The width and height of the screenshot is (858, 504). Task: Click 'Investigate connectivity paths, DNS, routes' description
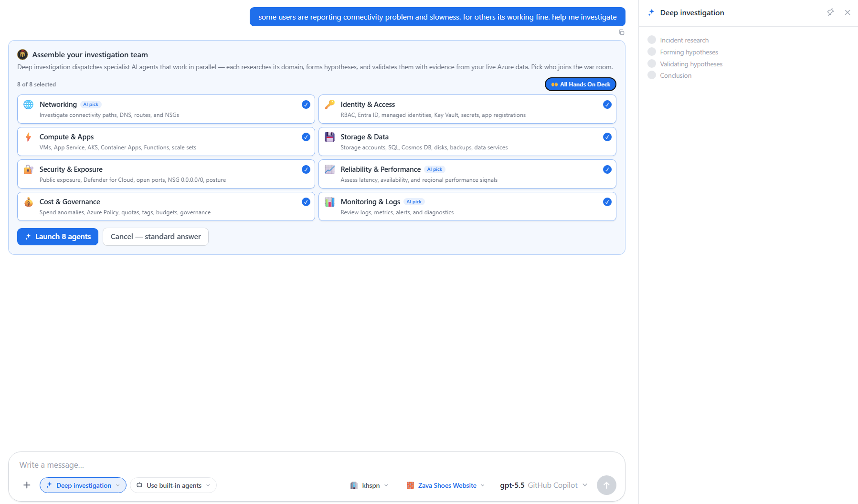click(x=109, y=115)
